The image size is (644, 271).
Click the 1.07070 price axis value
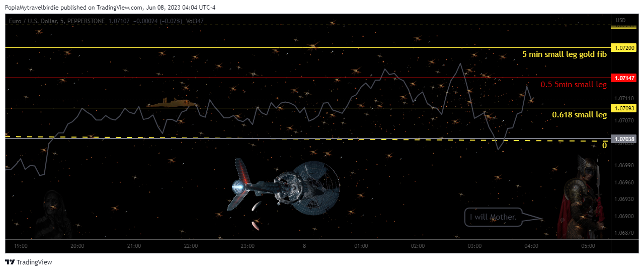click(624, 120)
